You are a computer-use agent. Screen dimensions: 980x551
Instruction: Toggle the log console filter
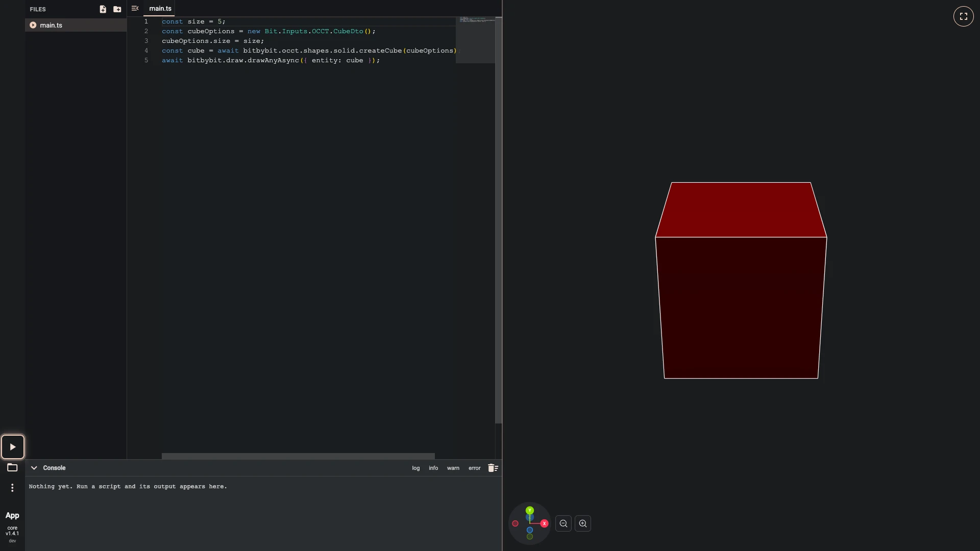[x=416, y=468]
